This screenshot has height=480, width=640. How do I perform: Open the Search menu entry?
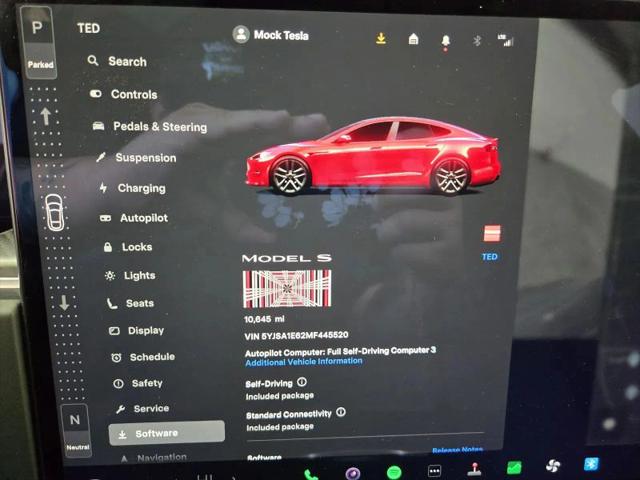(117, 61)
